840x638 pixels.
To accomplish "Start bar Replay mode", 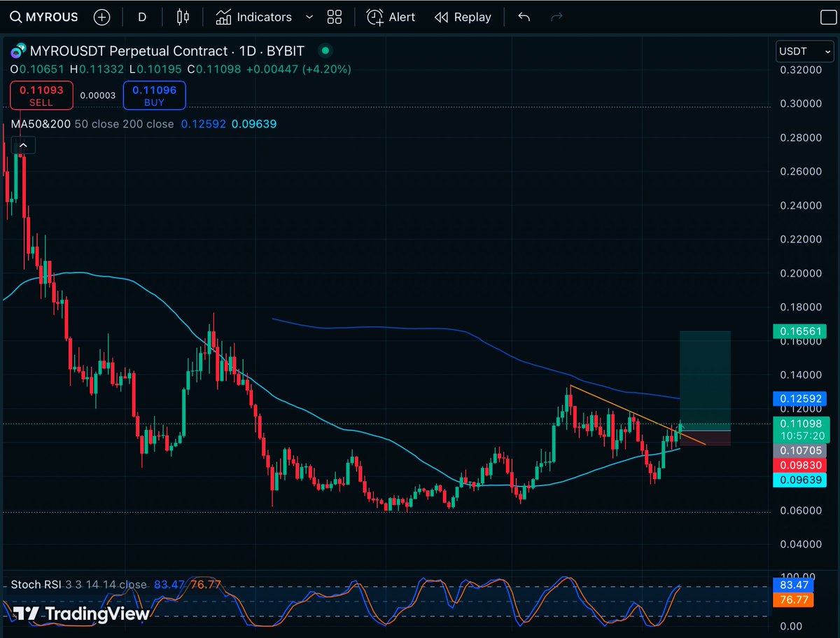I will (x=463, y=17).
